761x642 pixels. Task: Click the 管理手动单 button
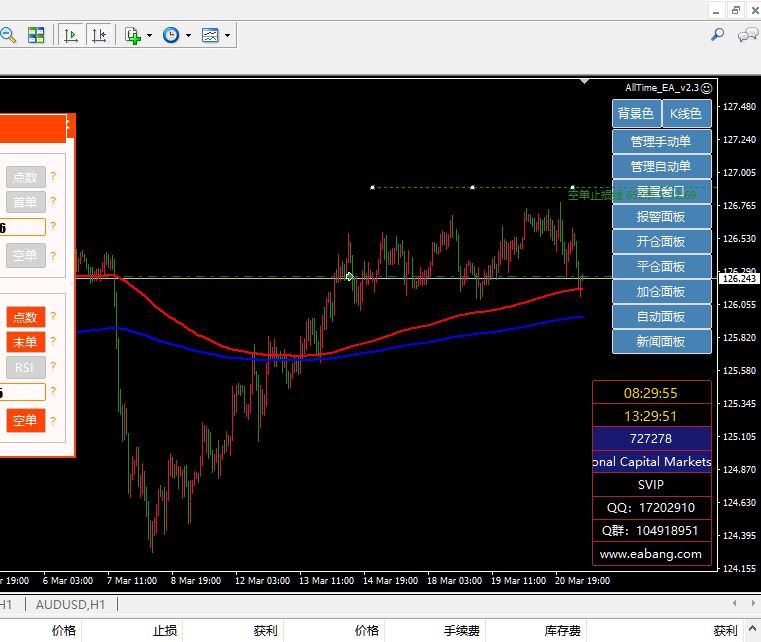pos(661,142)
